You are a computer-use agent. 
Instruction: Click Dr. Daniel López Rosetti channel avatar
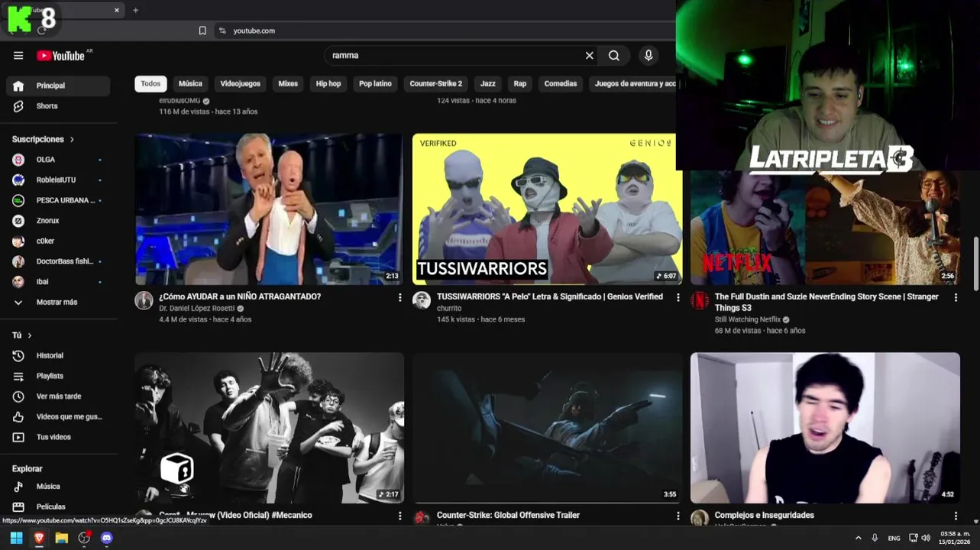point(144,300)
